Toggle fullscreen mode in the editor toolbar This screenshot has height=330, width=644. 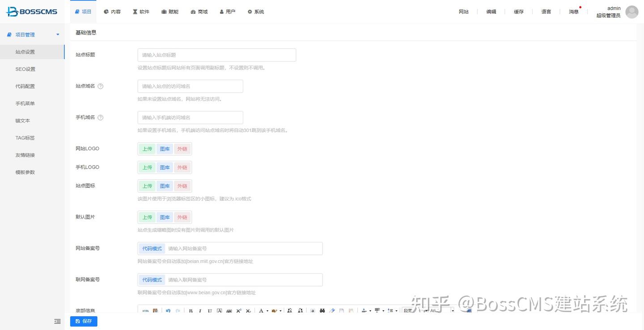pyautogui.click(x=469, y=310)
